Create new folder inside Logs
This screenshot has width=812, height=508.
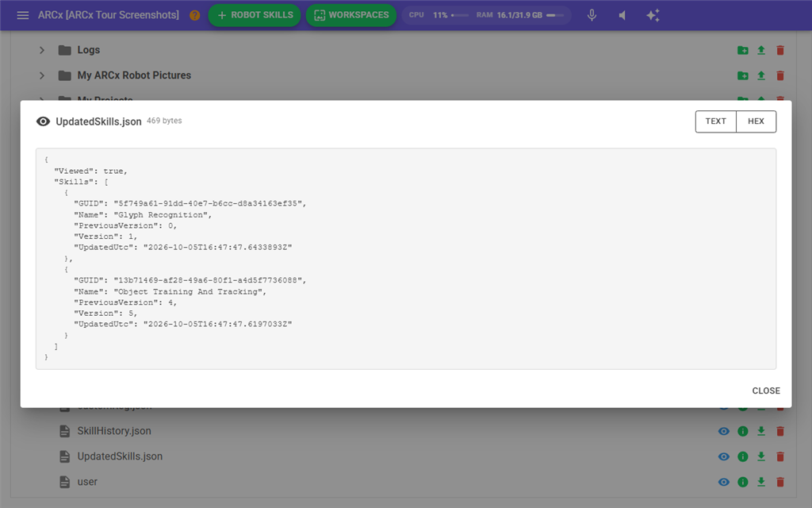(742, 50)
